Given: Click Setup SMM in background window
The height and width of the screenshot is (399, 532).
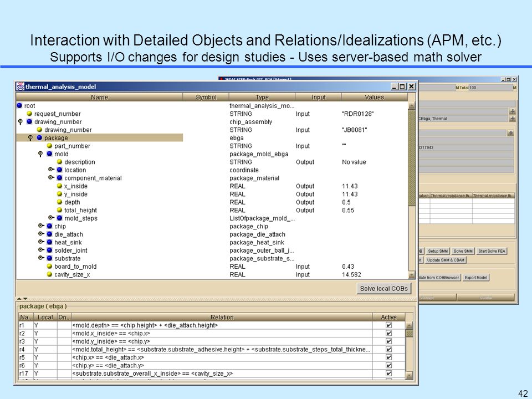Looking at the screenshot, I should [x=438, y=251].
